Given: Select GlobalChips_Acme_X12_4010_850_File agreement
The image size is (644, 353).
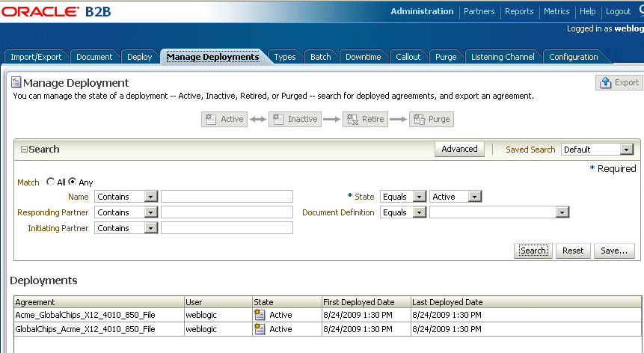Looking at the screenshot, I should coord(85,329).
